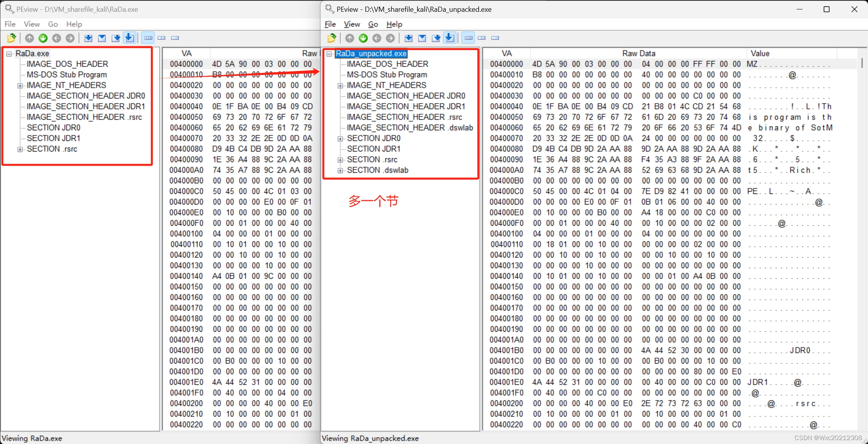Expand IMAGE_NT_HEADERS in RaDa_unpacked.exe tree

(340, 86)
